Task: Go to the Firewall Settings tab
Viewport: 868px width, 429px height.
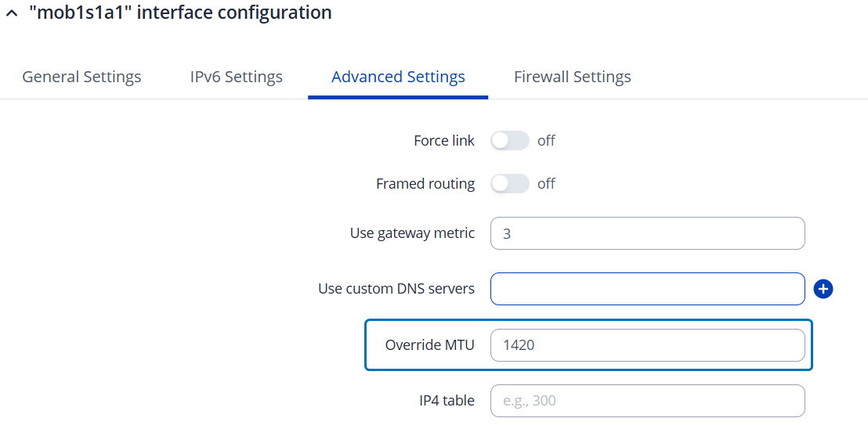Action: tap(572, 77)
